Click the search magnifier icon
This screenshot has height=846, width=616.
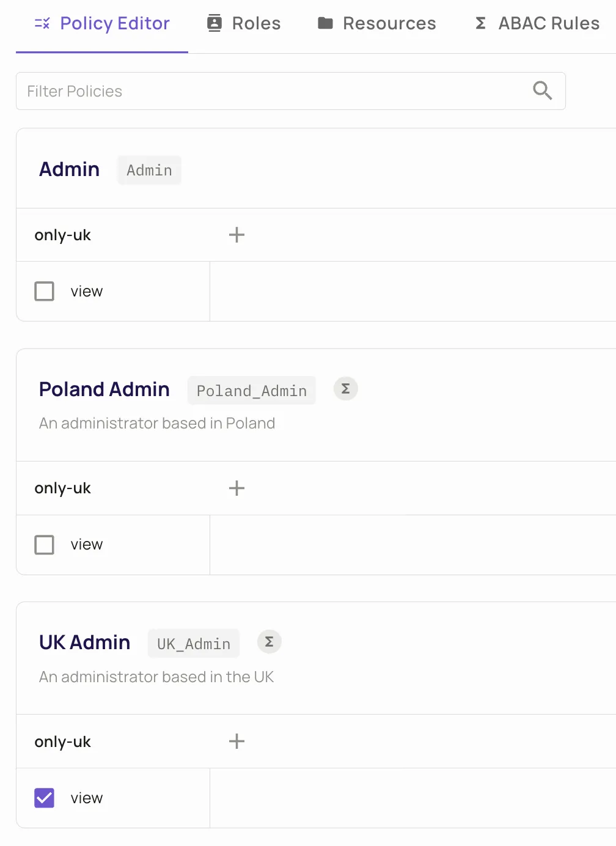coord(542,90)
